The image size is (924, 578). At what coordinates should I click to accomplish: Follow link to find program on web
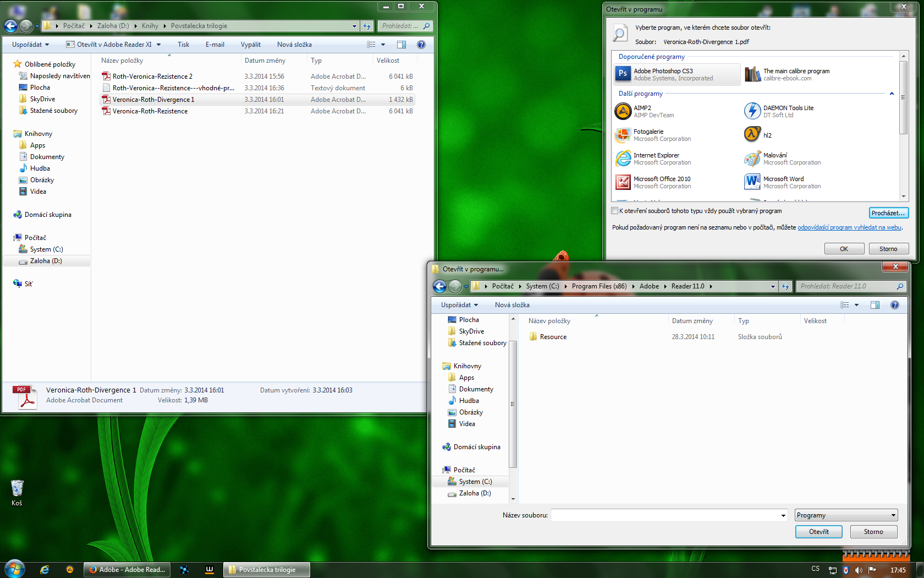point(849,227)
